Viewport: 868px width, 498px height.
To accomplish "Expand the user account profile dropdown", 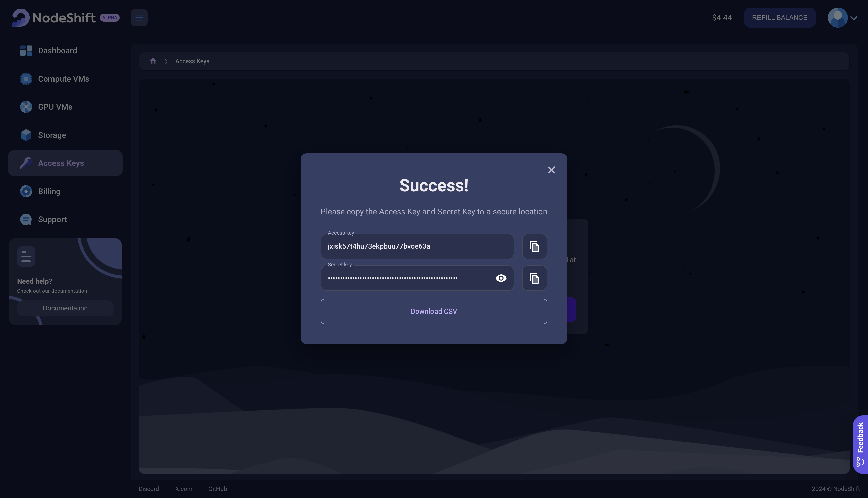I will point(843,17).
